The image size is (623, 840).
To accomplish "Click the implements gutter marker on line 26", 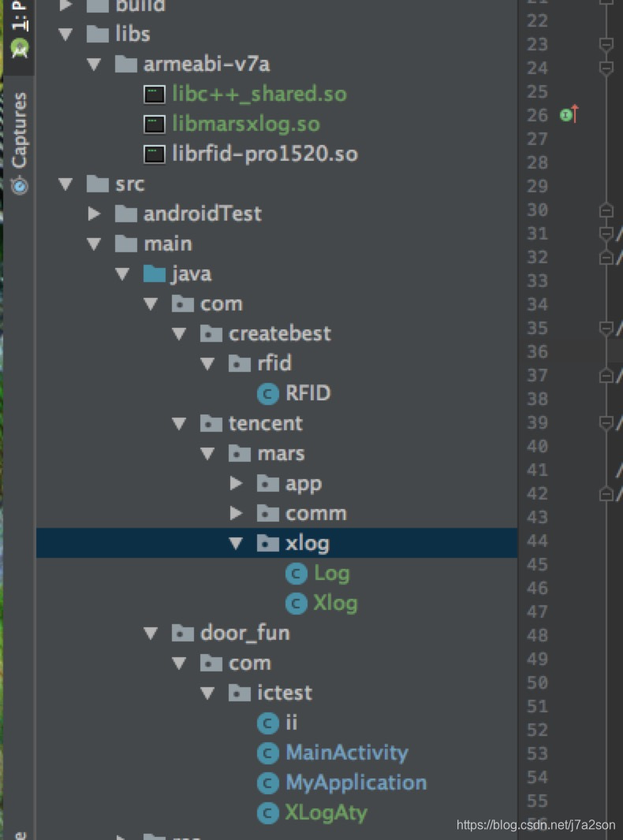I will pyautogui.click(x=569, y=114).
